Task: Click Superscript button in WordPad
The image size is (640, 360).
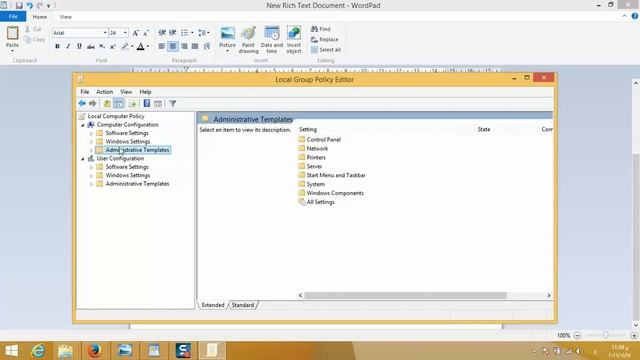Action: 113,47
